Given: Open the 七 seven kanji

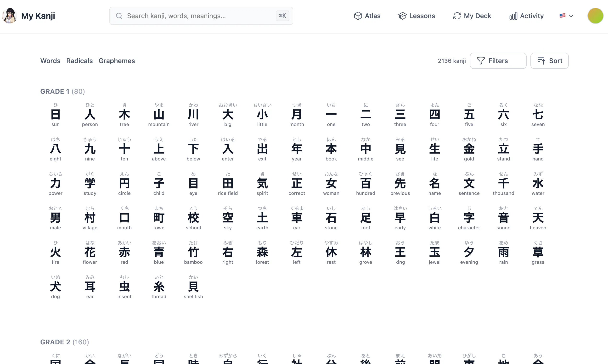Looking at the screenshot, I should (538, 115).
